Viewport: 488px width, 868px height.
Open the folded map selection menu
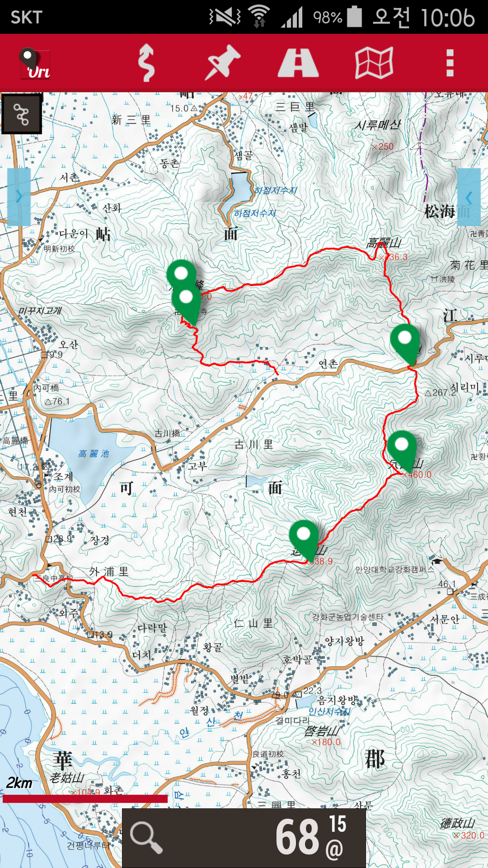374,62
